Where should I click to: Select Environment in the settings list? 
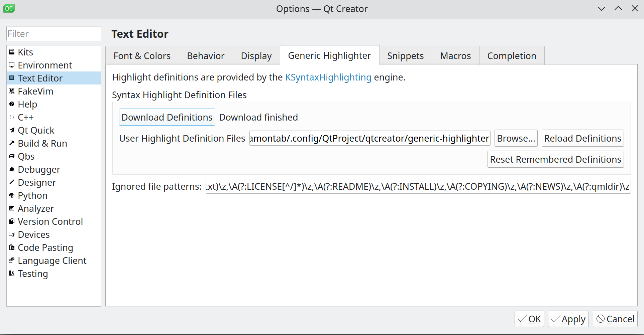[x=45, y=65]
